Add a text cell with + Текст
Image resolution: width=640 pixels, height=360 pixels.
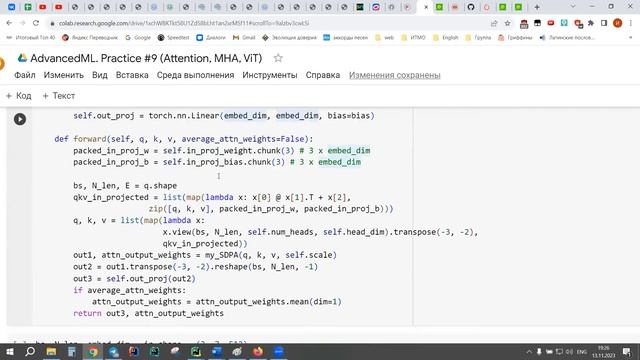(59, 96)
